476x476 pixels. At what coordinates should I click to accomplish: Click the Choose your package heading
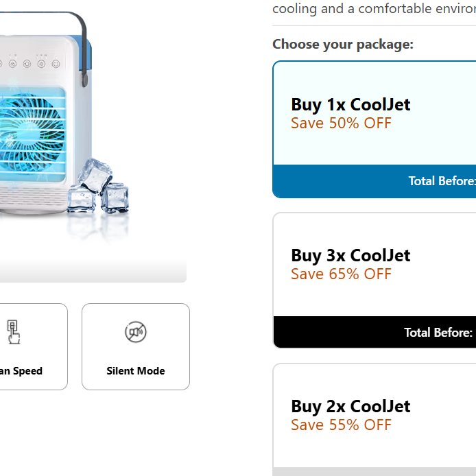tap(343, 45)
